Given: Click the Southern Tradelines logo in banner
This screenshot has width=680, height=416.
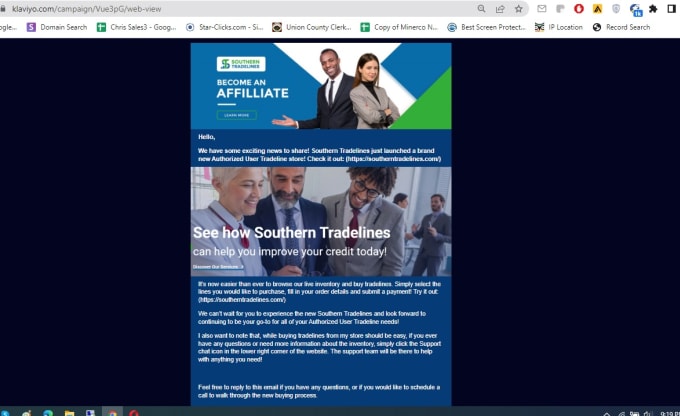Looking at the screenshot, I should [x=241, y=64].
